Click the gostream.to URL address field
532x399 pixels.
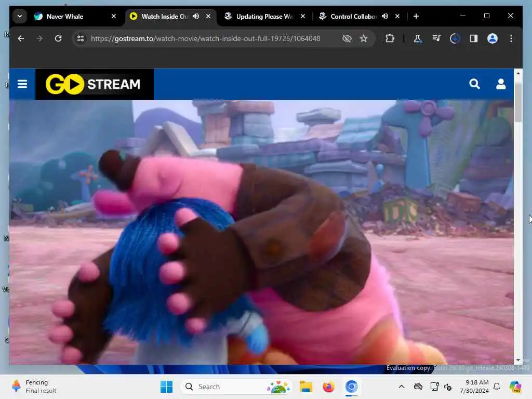(x=205, y=38)
